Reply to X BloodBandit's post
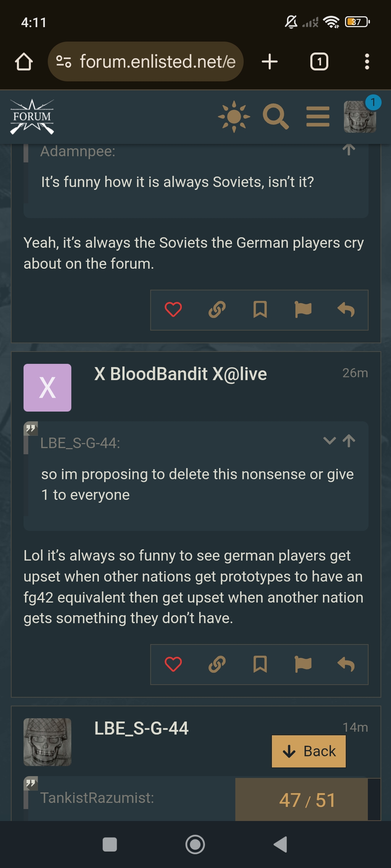Viewport: 391px width, 868px height. tap(346, 664)
